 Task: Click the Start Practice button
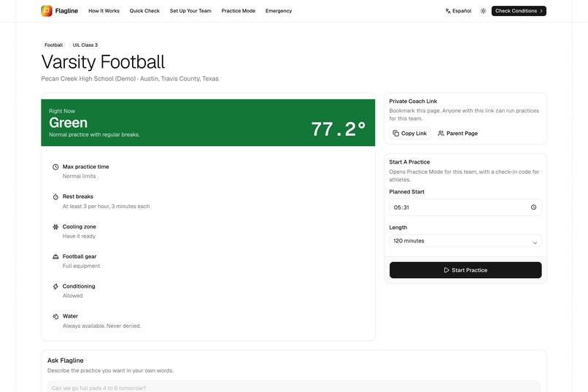pos(465,270)
